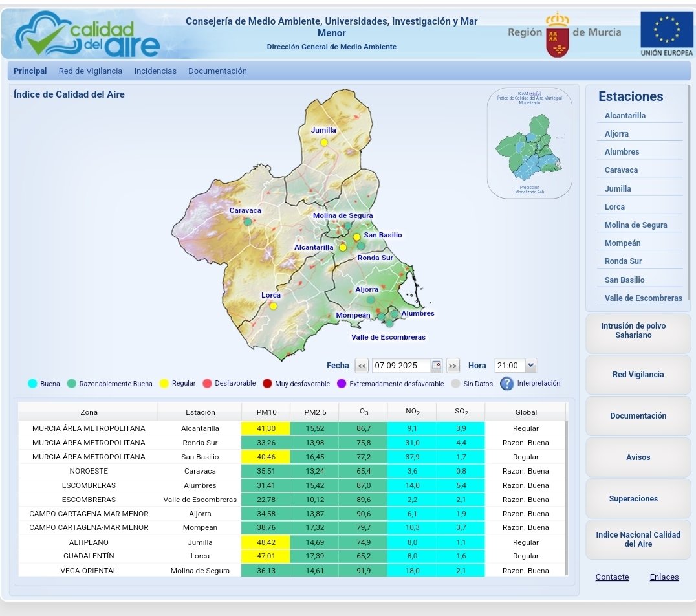Select the Lorca station marker on the map

(273, 305)
